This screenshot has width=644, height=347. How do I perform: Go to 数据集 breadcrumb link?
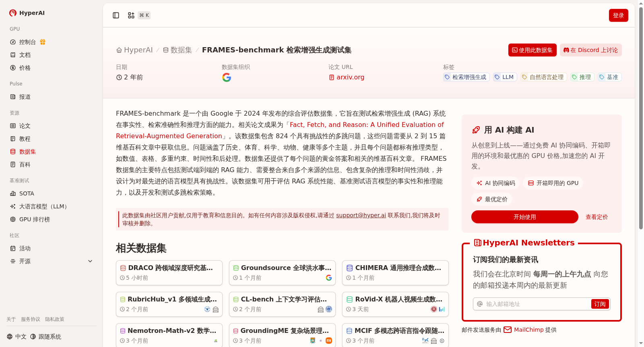(177, 50)
